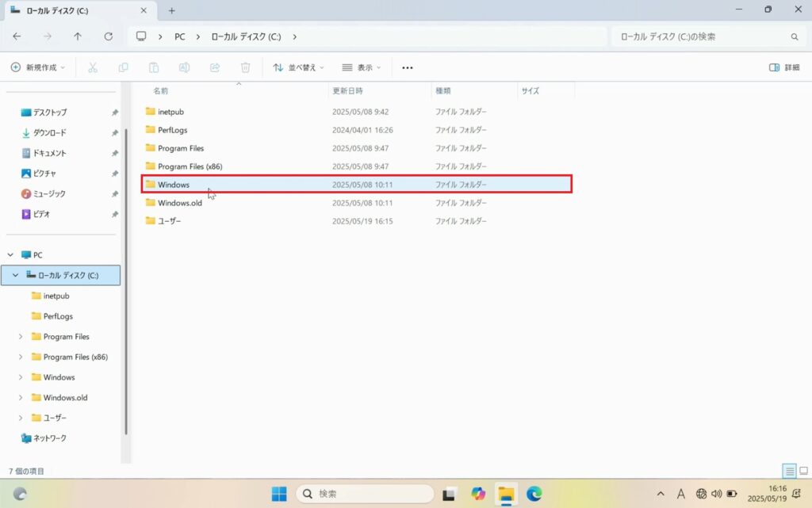
Task: Click the battery icon in tray
Action: pos(732,494)
